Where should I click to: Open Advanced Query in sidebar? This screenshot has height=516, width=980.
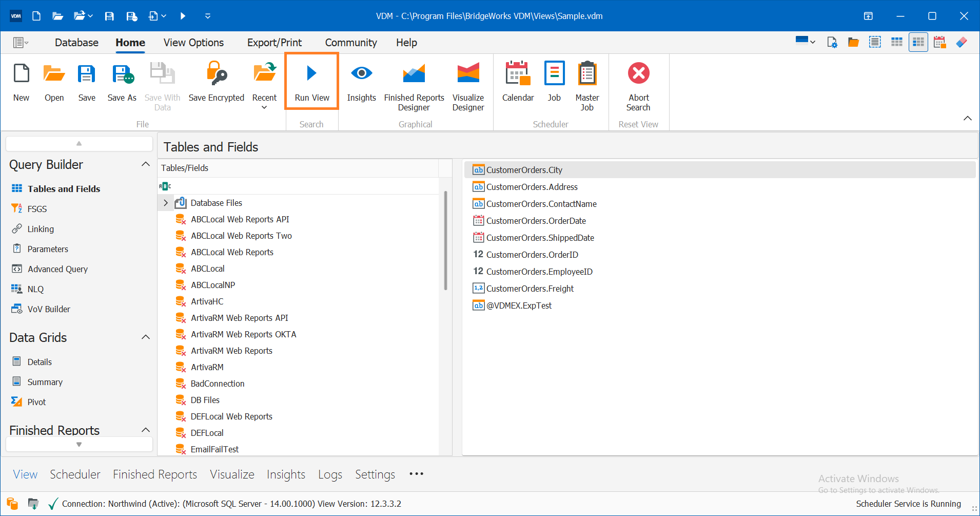tap(49, 269)
